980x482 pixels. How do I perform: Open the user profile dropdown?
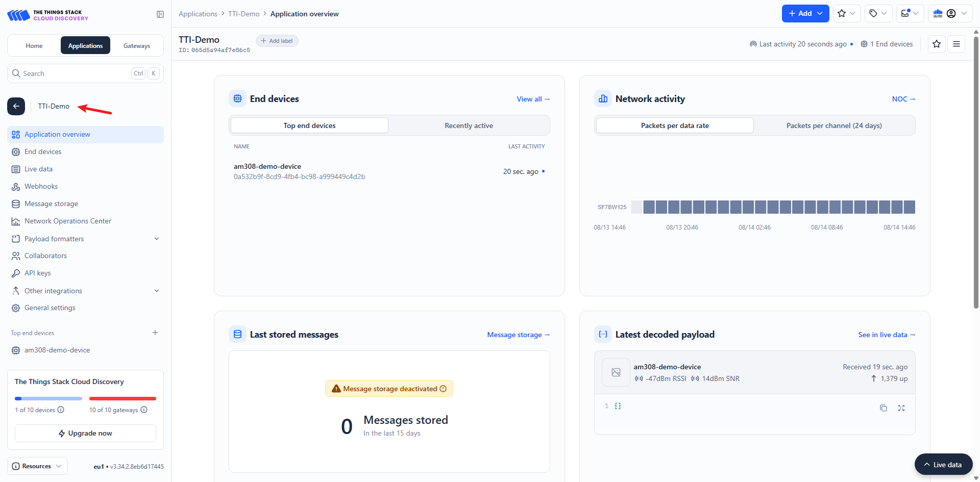tap(950, 13)
